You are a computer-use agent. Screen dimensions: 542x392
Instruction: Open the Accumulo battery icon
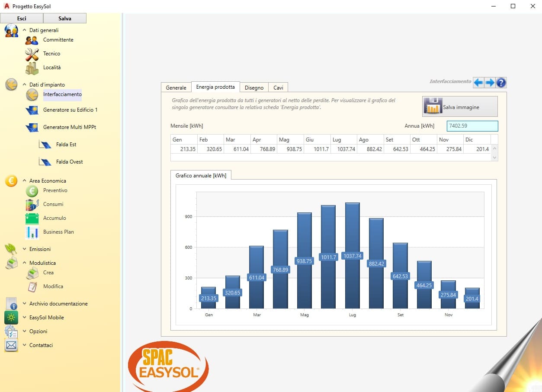point(32,218)
